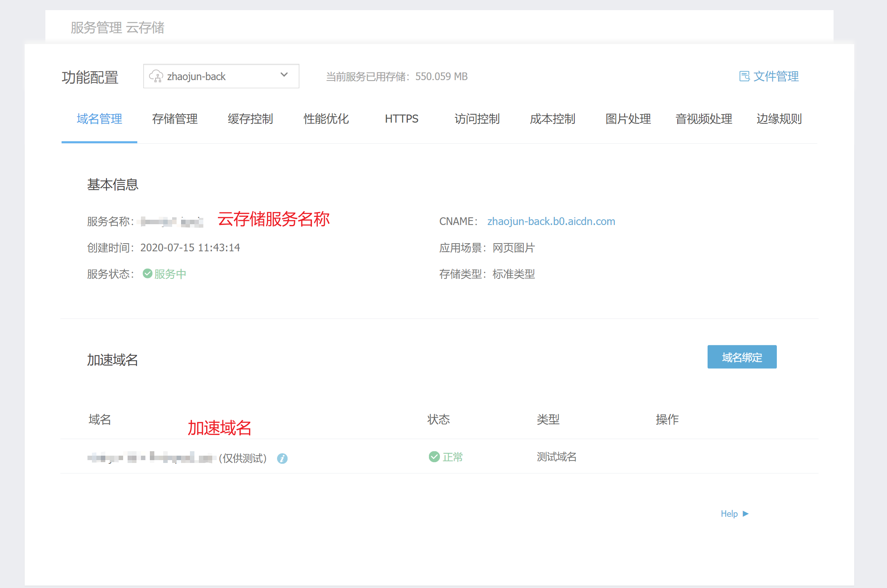Open the 文件管理 link
The width and height of the screenshot is (887, 588).
click(x=775, y=76)
